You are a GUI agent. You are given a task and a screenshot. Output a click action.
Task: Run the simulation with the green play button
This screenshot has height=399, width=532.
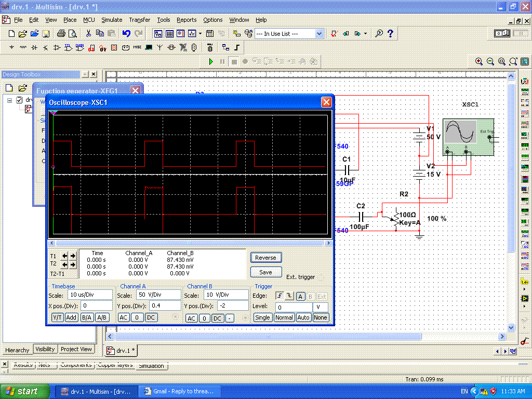[211, 62]
